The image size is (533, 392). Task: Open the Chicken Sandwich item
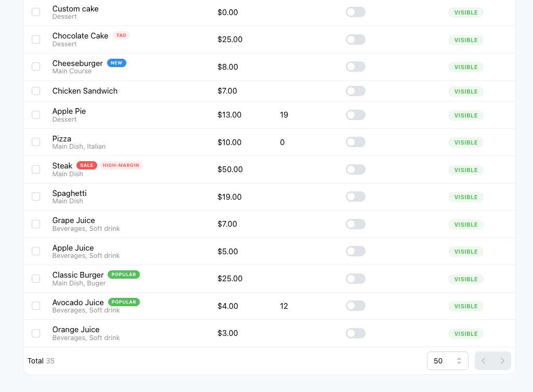[85, 91]
